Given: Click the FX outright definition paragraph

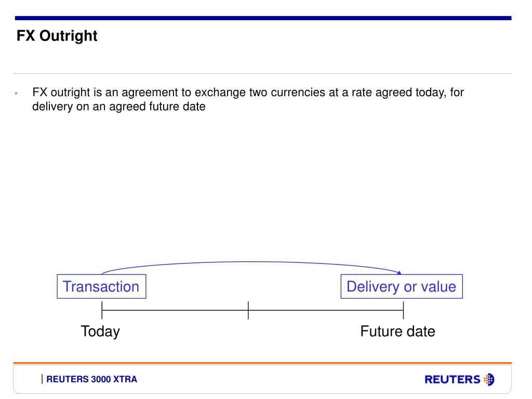Looking at the screenshot, I should pyautogui.click(x=248, y=99).
